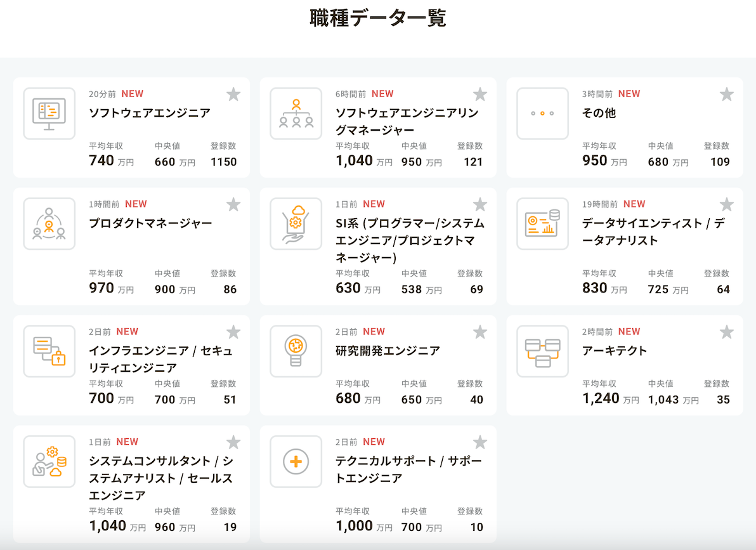Click the データサイエンティスト dashboard icon

point(542,224)
